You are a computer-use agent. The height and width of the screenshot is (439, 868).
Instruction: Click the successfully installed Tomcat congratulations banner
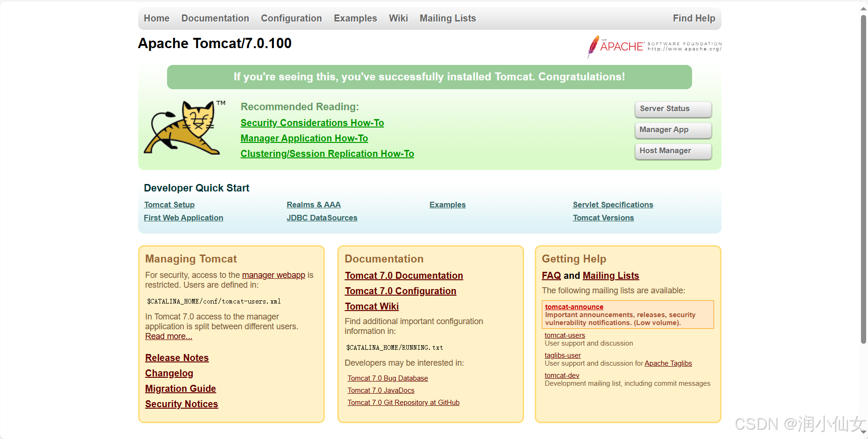429,77
